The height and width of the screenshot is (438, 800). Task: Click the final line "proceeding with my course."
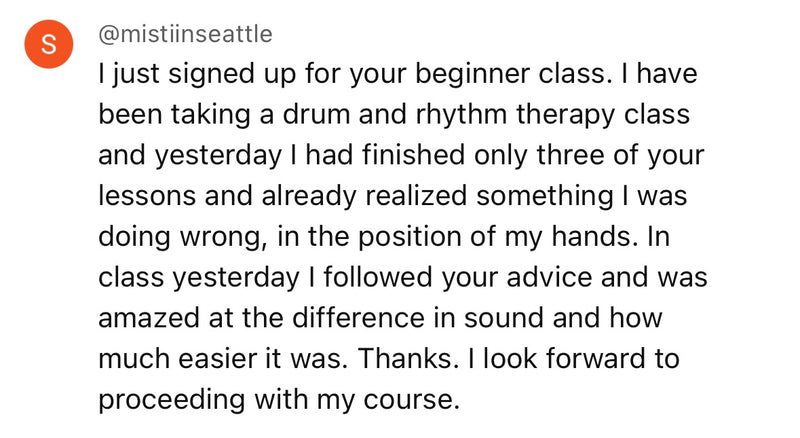click(278, 401)
